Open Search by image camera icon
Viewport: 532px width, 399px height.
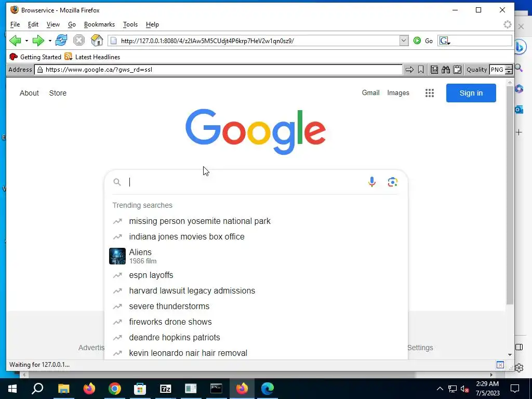393,182
